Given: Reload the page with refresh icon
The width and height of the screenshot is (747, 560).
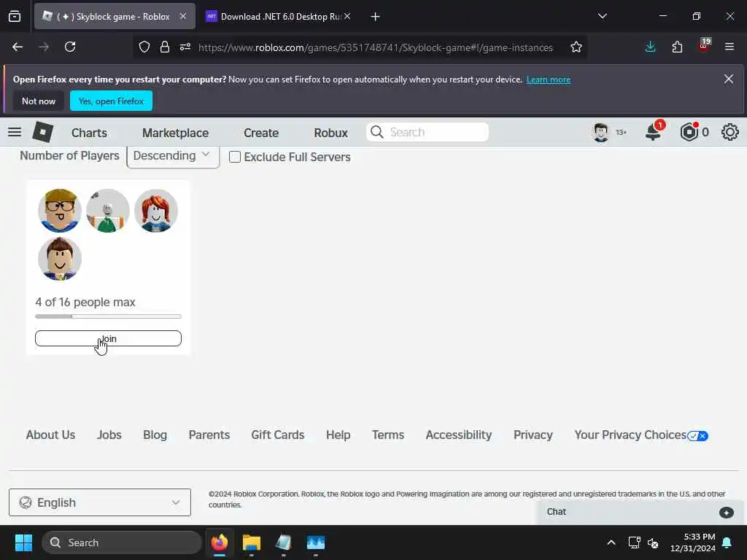Looking at the screenshot, I should (70, 47).
